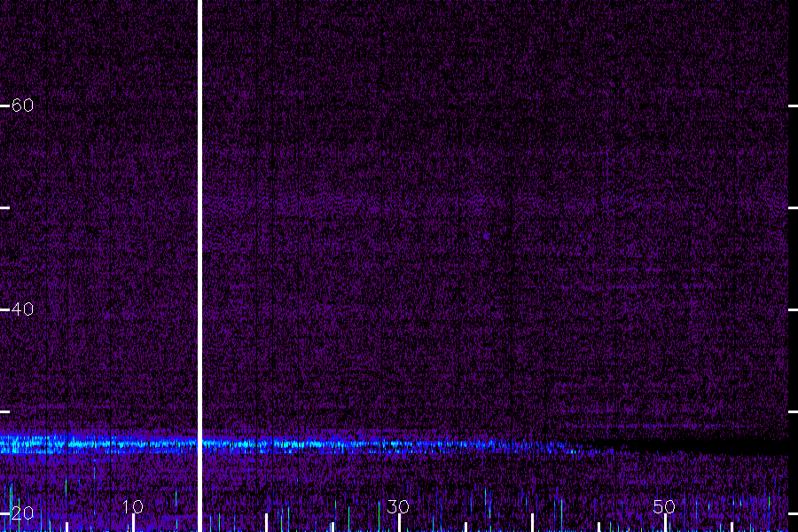798x532 pixels.
Task: Click the white vertical time marker line
Action: coord(199,266)
